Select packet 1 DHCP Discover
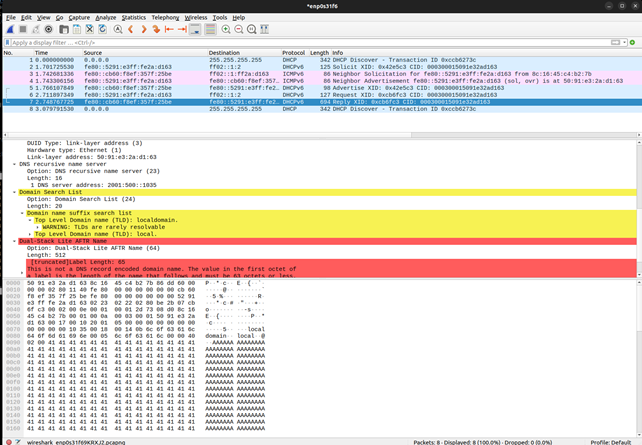The height and width of the screenshot is (445, 642). [322, 60]
